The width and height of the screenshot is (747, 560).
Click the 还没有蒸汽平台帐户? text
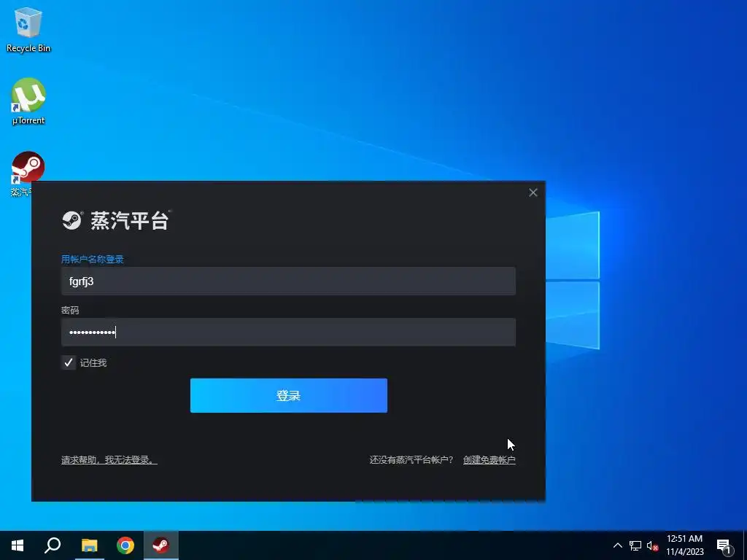411,460
